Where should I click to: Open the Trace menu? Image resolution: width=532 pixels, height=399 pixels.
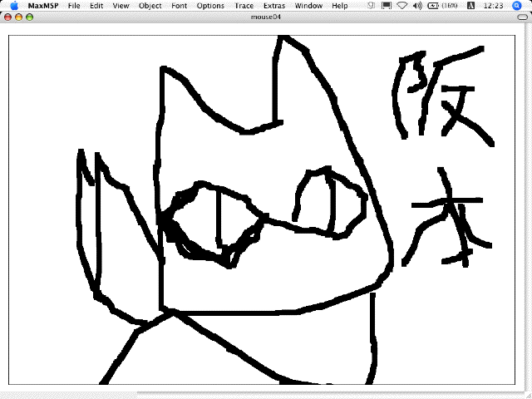(x=244, y=6)
